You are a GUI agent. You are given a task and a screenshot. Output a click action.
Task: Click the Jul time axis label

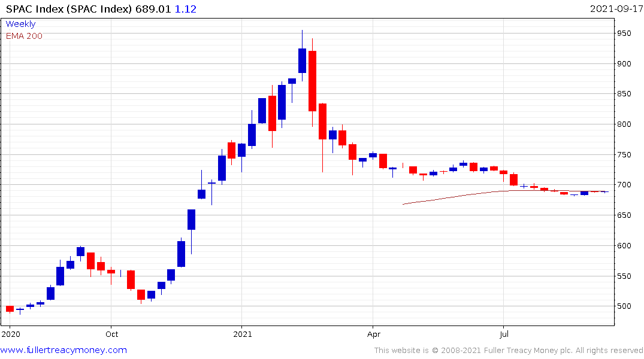504,334
